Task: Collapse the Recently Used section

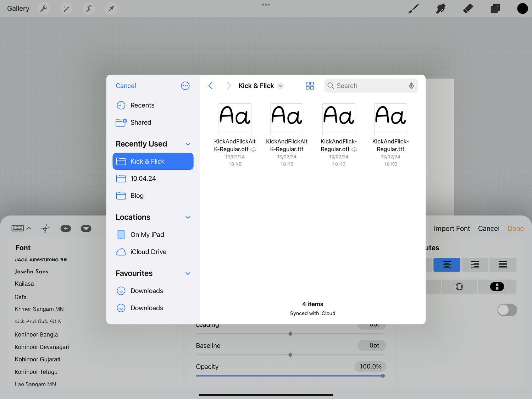Action: 188,144
